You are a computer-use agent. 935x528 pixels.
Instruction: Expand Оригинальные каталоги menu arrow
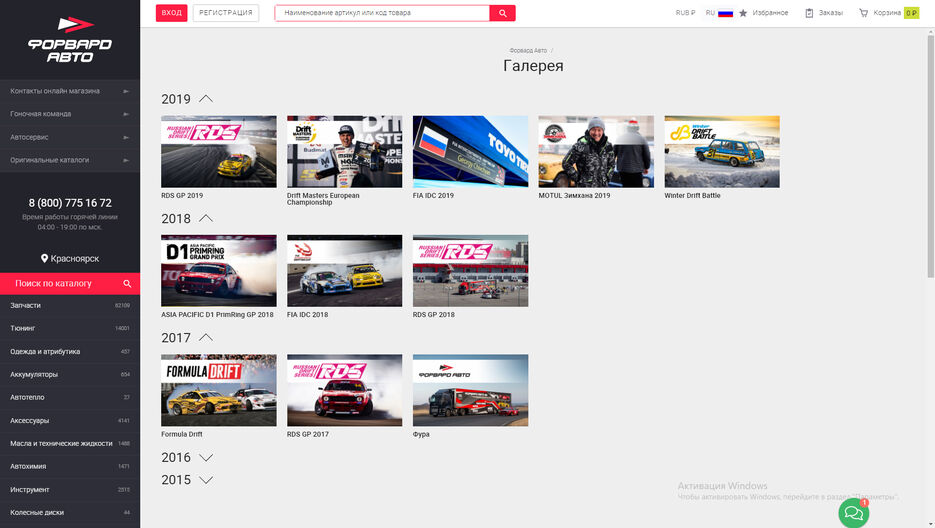click(x=126, y=160)
